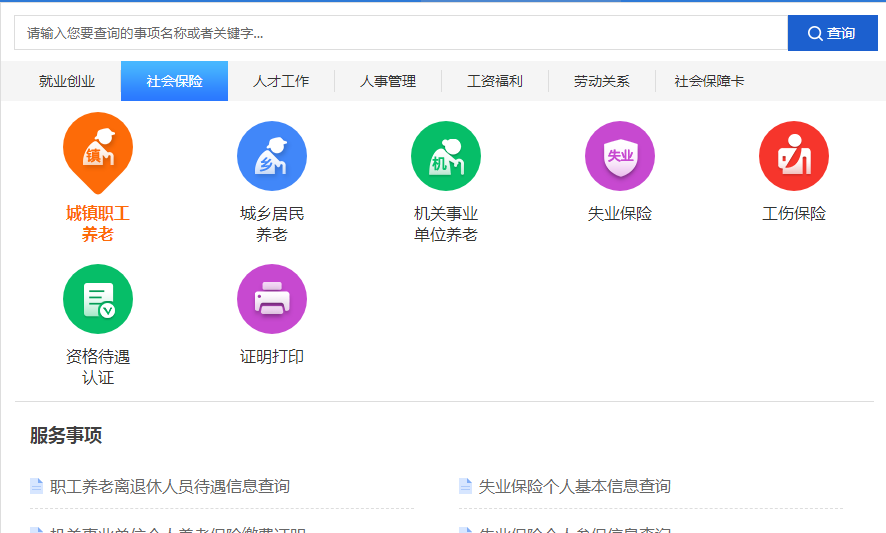
Task: Switch to the 就业创业 tab
Action: pos(67,81)
